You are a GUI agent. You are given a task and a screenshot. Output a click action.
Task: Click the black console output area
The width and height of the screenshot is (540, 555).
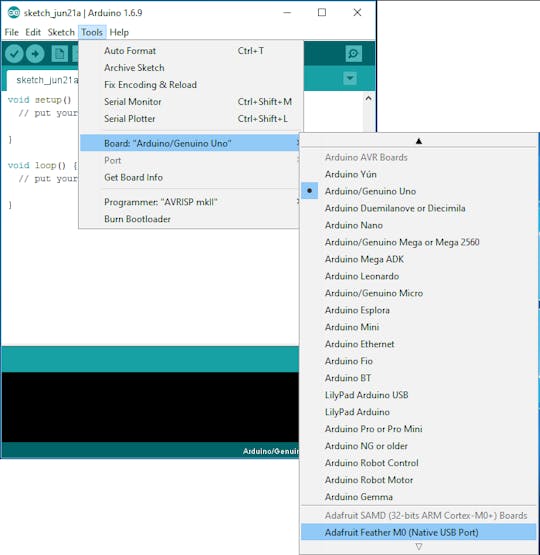(150, 407)
